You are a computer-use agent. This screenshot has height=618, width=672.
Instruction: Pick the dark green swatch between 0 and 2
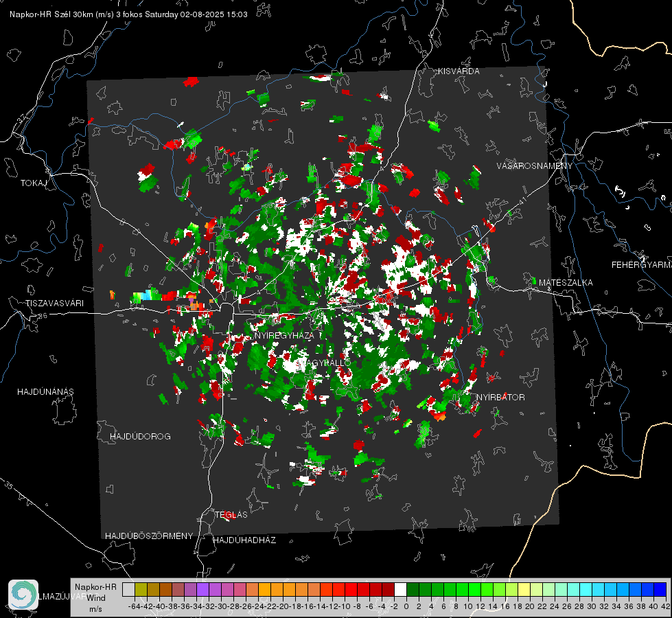pyautogui.click(x=413, y=589)
